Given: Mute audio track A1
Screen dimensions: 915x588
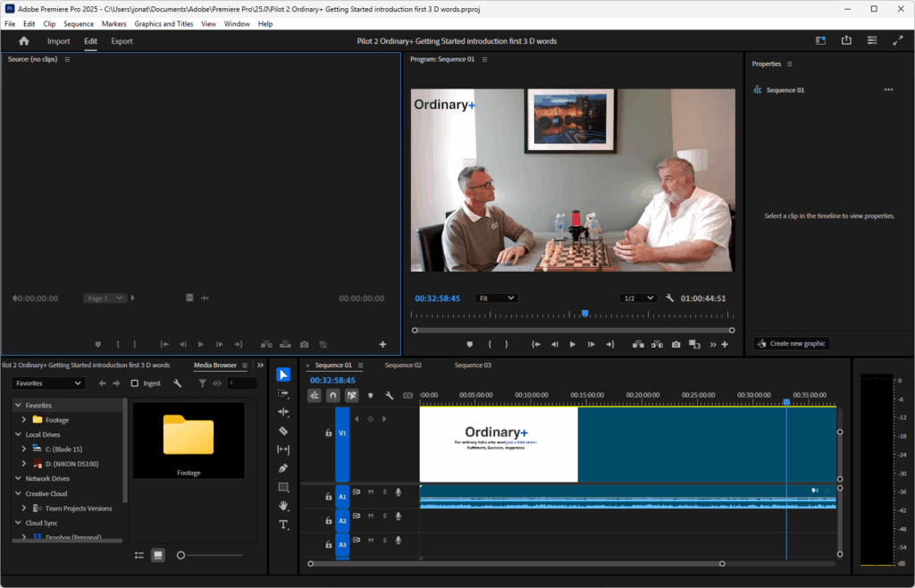Looking at the screenshot, I should [x=371, y=492].
